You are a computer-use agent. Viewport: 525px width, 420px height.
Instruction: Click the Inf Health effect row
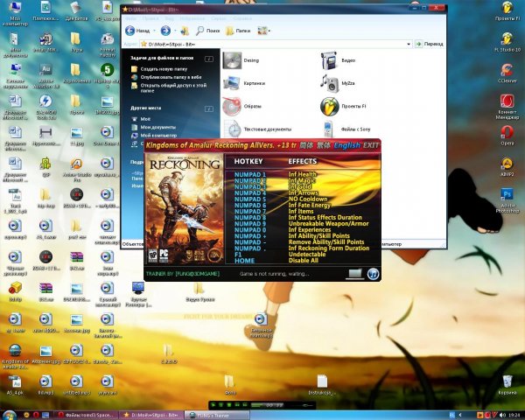coord(303,174)
